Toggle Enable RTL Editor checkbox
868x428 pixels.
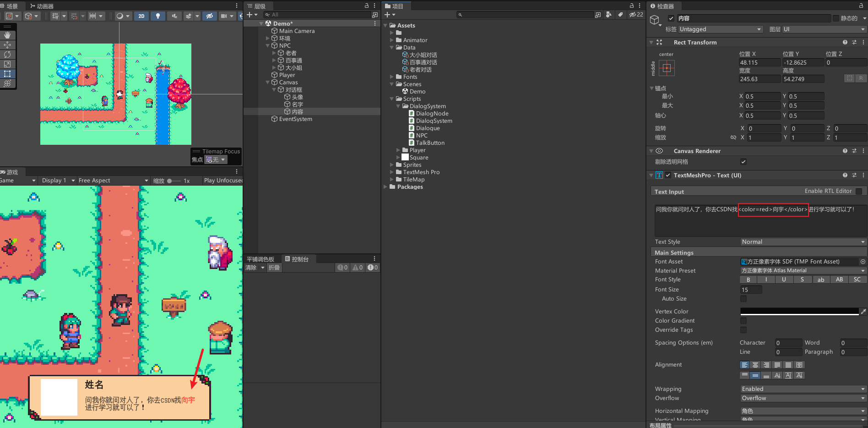click(859, 191)
